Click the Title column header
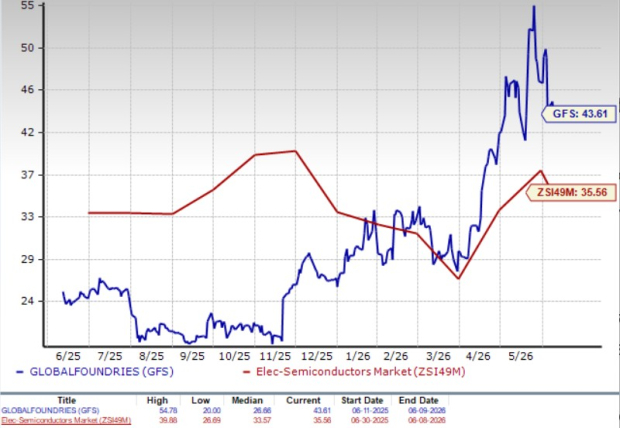This screenshot has height=428, width=620. point(66,400)
